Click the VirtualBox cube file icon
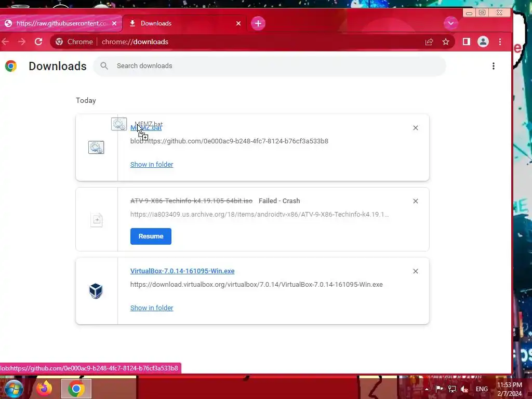 coord(96,291)
